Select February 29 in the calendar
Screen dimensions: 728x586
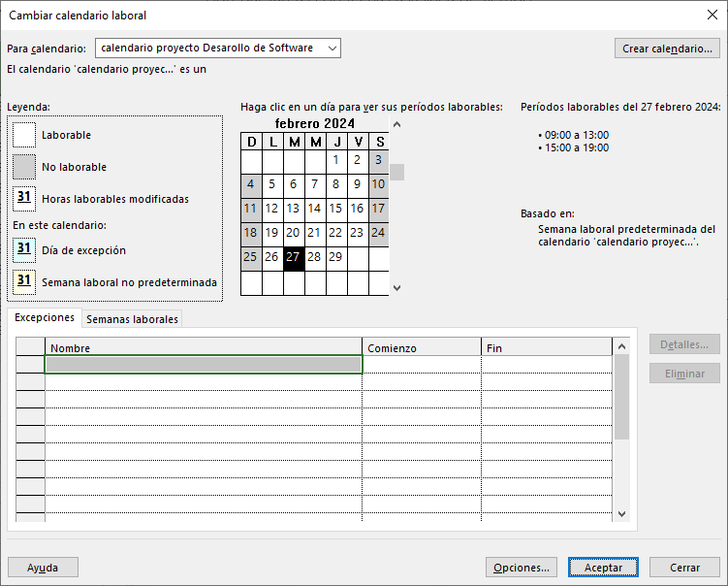tap(335, 257)
